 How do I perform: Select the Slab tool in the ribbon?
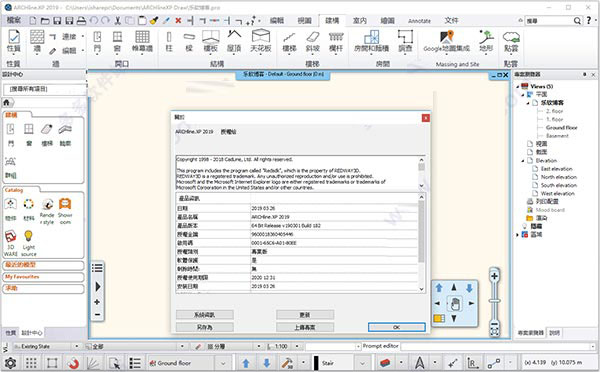[211, 41]
